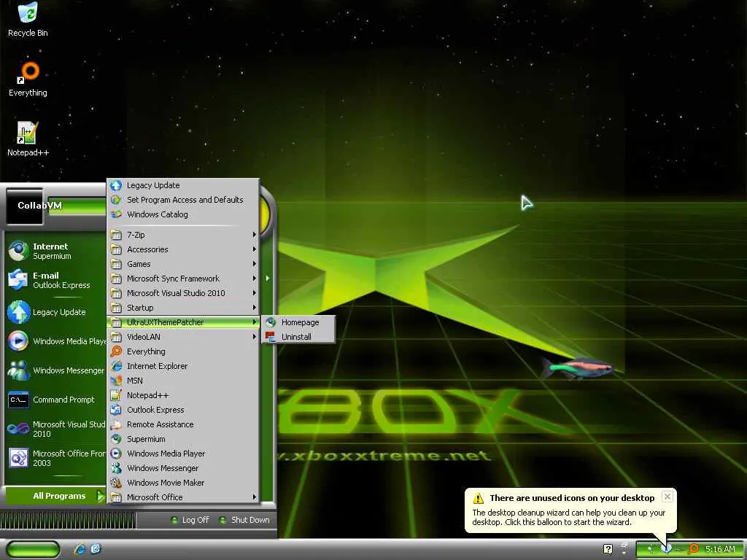Expand the Microsoft Sync Framework folder
The width and height of the screenshot is (747, 560).
[x=184, y=279]
